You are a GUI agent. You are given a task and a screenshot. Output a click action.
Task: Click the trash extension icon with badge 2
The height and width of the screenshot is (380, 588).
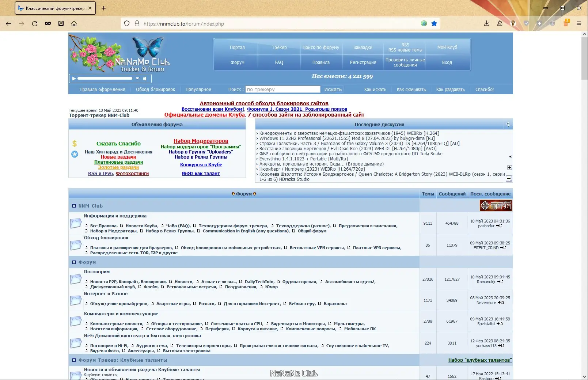[x=566, y=23]
